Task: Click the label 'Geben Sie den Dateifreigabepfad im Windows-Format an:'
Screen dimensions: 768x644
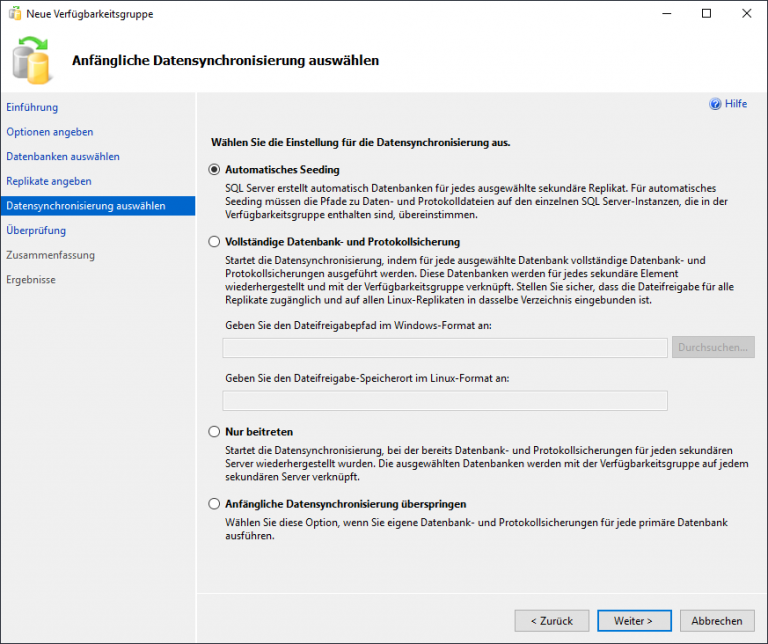Action: 359,325
